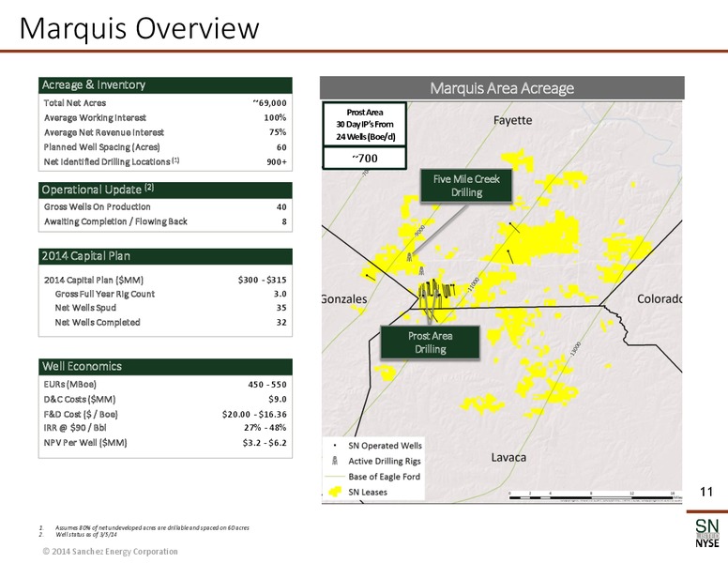Viewport: 728px width, 563px height.
Task: Select Gross Full Year Rig Count label
Action: 105,294
